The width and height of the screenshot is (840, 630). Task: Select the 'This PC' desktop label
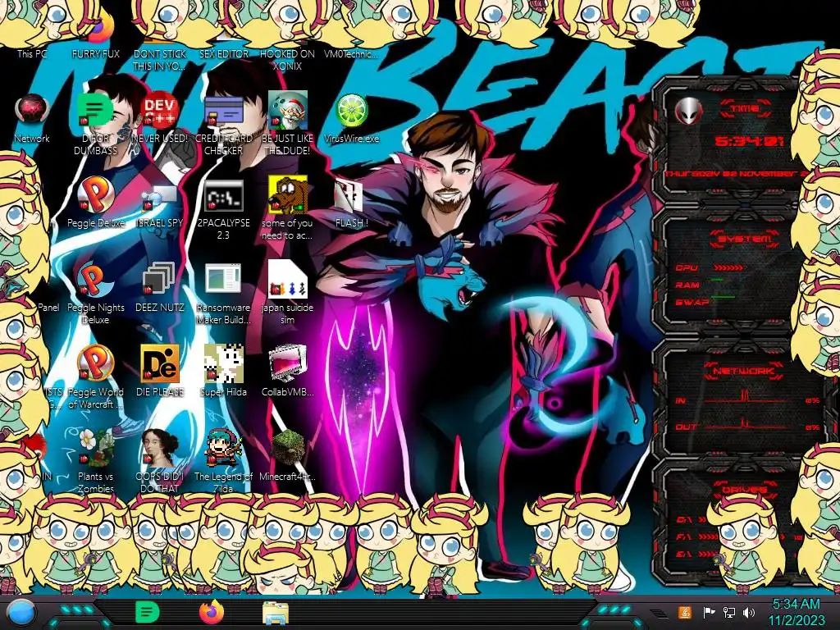[32, 53]
